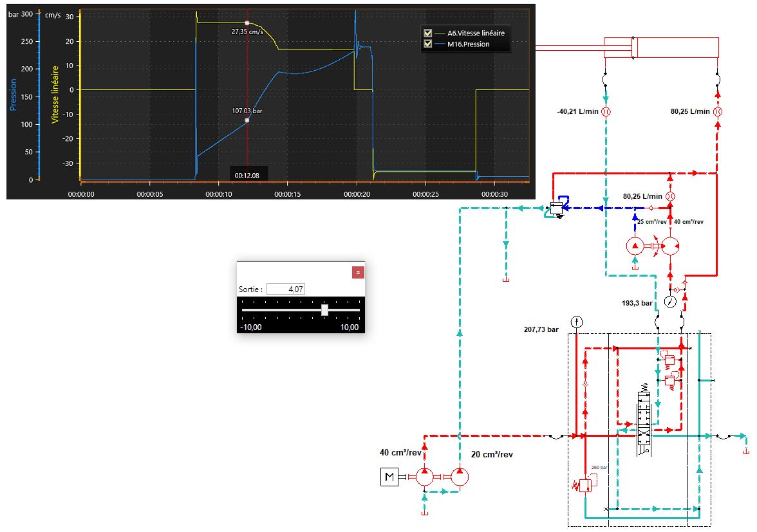The width and height of the screenshot is (757, 532).
Task: Click the electric motor M symbol
Action: [x=389, y=477]
